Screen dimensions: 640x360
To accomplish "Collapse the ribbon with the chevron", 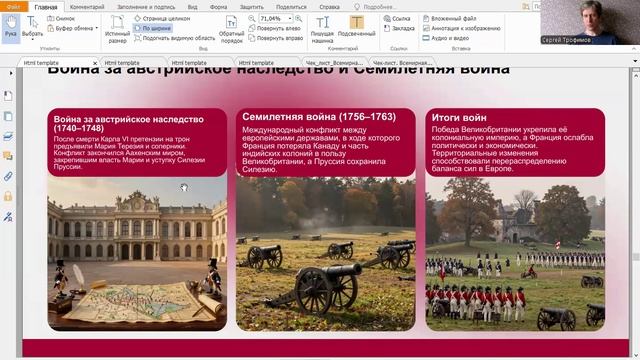I will tap(634, 48).
